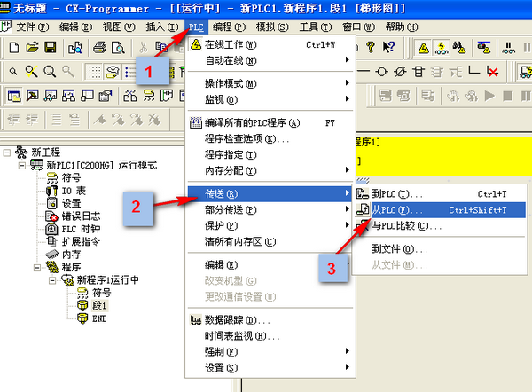Image resolution: width=532 pixels, height=392 pixels.
Task: Choose 程序检查选项(K)...
Action: [270, 138]
